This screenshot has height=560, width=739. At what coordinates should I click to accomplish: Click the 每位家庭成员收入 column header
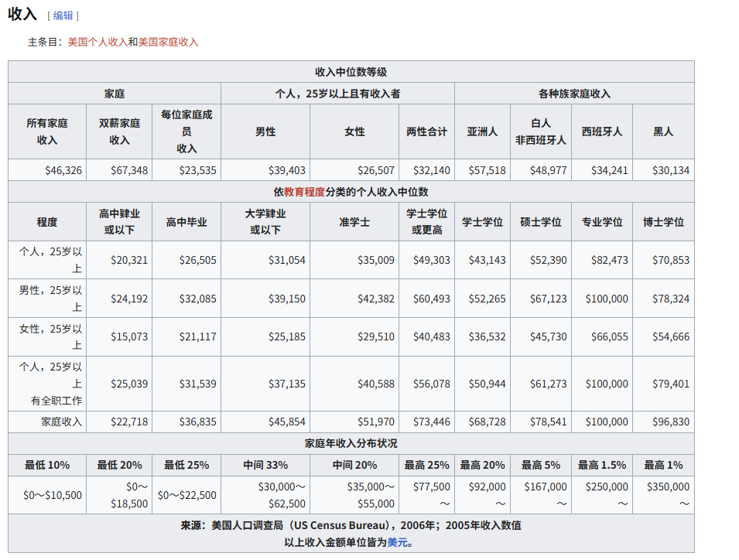186,131
